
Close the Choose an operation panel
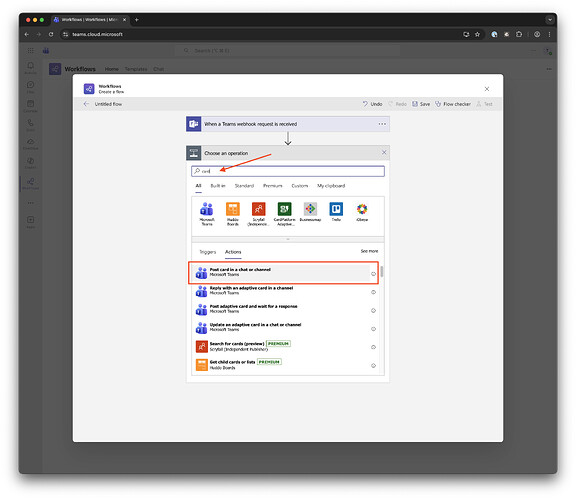click(x=384, y=152)
